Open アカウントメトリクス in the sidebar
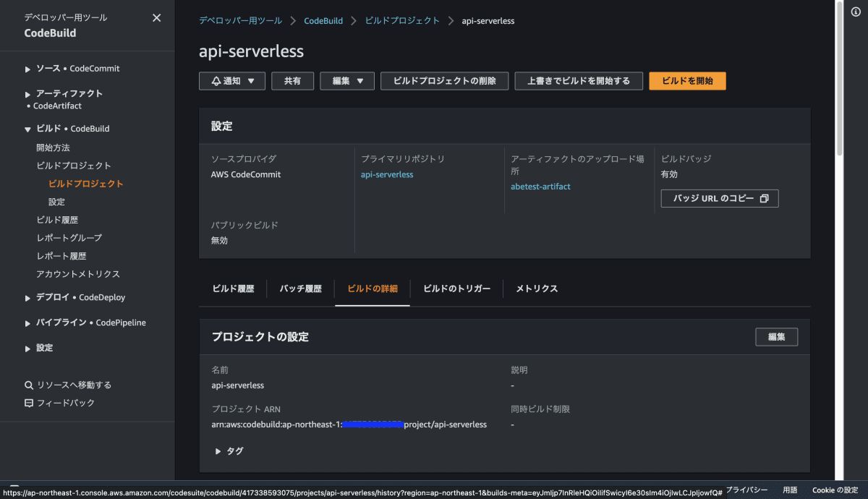 (x=78, y=274)
